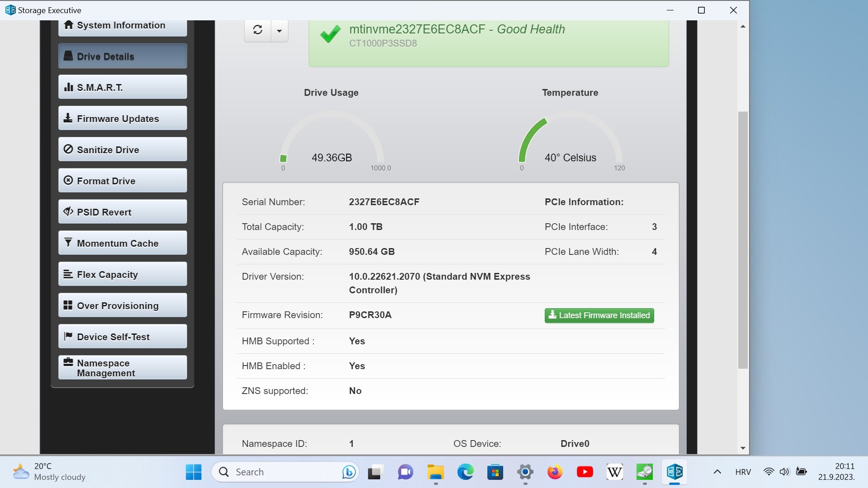Start Device Self-Test page
The image size is (868, 488).
[123, 337]
